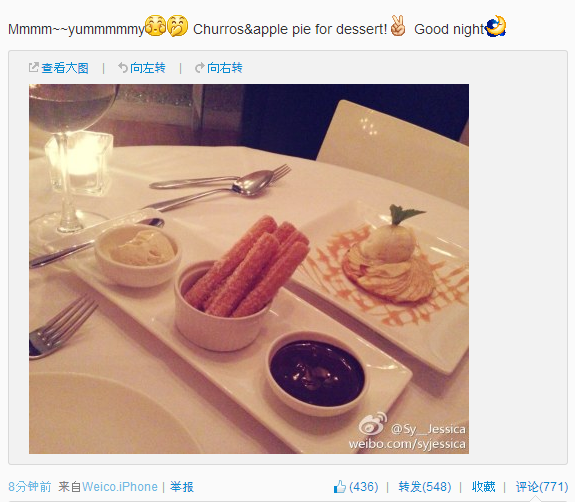Rotate image right with 向右转
This screenshot has width=575, height=502.
point(225,68)
